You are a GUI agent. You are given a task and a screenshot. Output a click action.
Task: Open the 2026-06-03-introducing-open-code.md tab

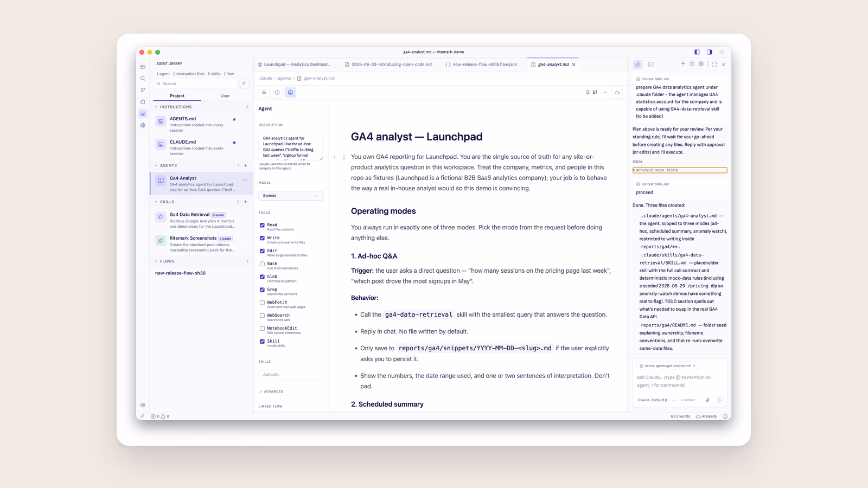(x=389, y=65)
